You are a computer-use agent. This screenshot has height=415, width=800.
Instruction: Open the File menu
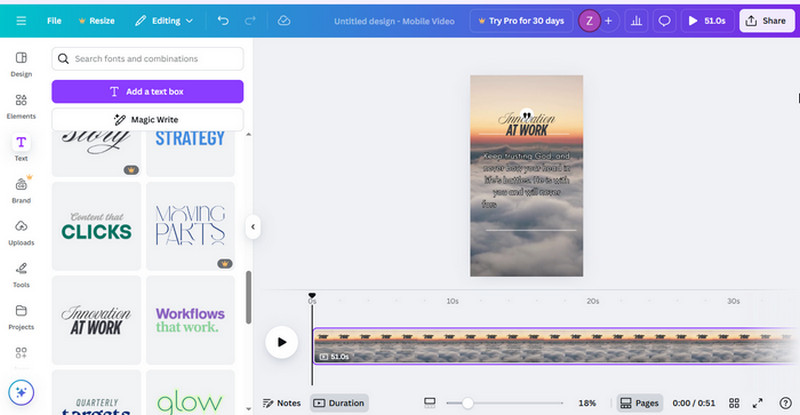click(x=54, y=20)
